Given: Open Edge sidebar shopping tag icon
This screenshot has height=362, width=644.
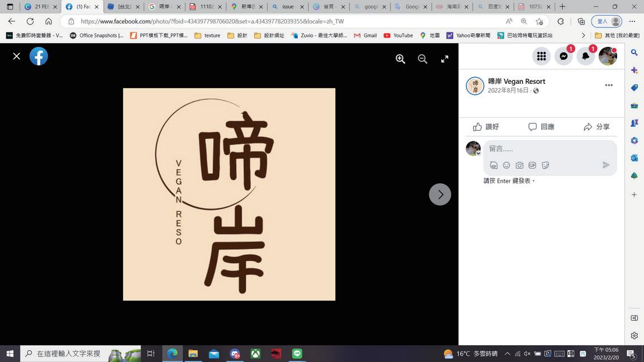Looking at the screenshot, I should point(634,88).
